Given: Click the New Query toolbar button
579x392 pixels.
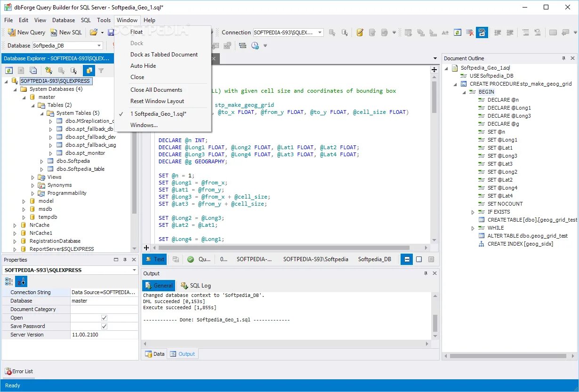Looking at the screenshot, I should coord(27,32).
